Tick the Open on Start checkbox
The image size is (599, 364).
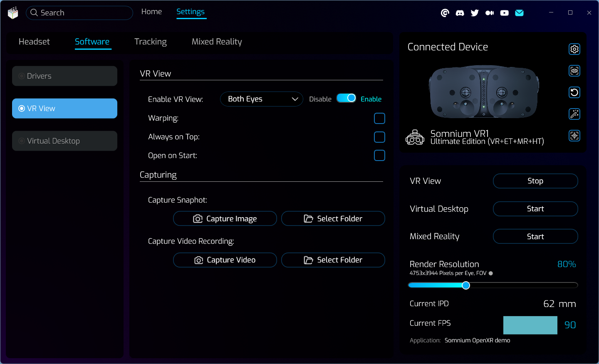tap(379, 156)
